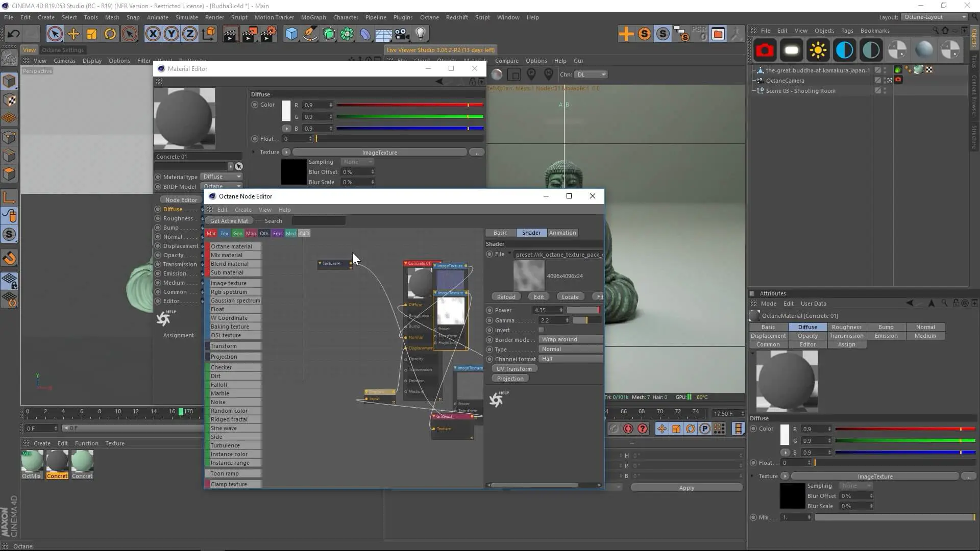This screenshot has height=551, width=980.
Task: Toggle the Y axis lock
Action: tap(171, 34)
